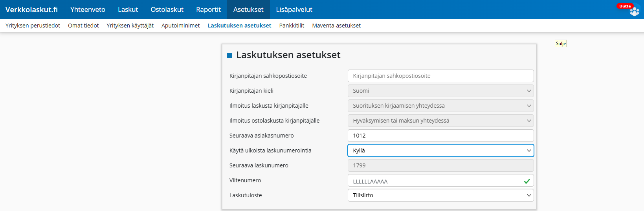Open the Ostolaskut menu

coord(167,9)
